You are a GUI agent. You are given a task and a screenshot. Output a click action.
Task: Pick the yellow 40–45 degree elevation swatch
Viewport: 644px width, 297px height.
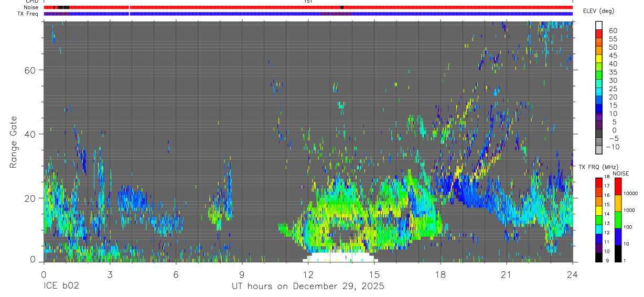pos(598,58)
